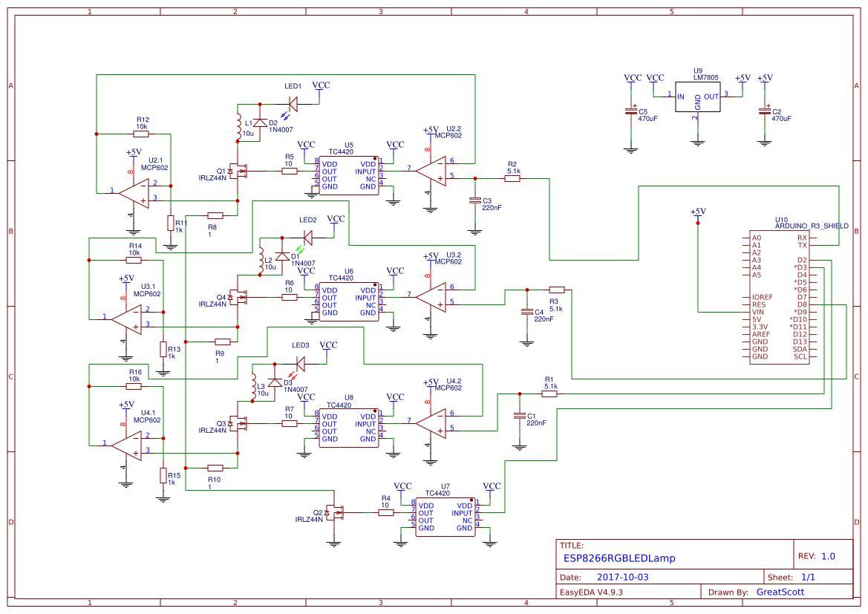The width and height of the screenshot is (868, 614).
Task: Click the LED1 diode symbol
Action: pos(293,103)
